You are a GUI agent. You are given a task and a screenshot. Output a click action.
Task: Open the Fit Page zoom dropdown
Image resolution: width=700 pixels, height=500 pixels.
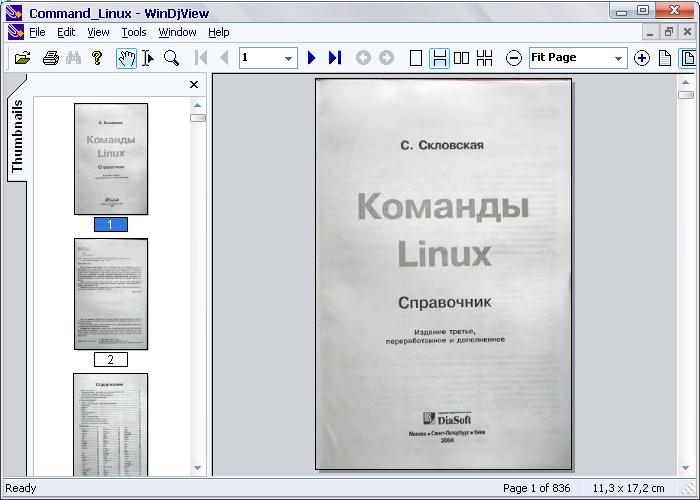[x=618, y=58]
